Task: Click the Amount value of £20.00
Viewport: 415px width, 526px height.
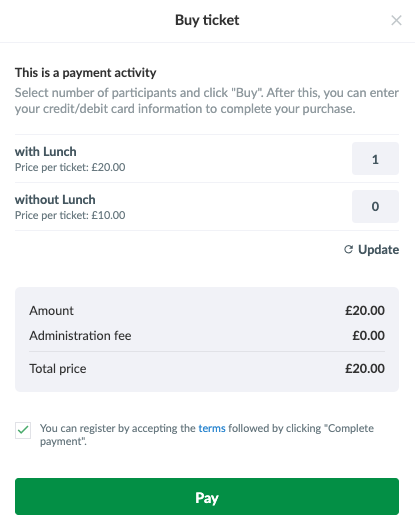Action: click(365, 310)
